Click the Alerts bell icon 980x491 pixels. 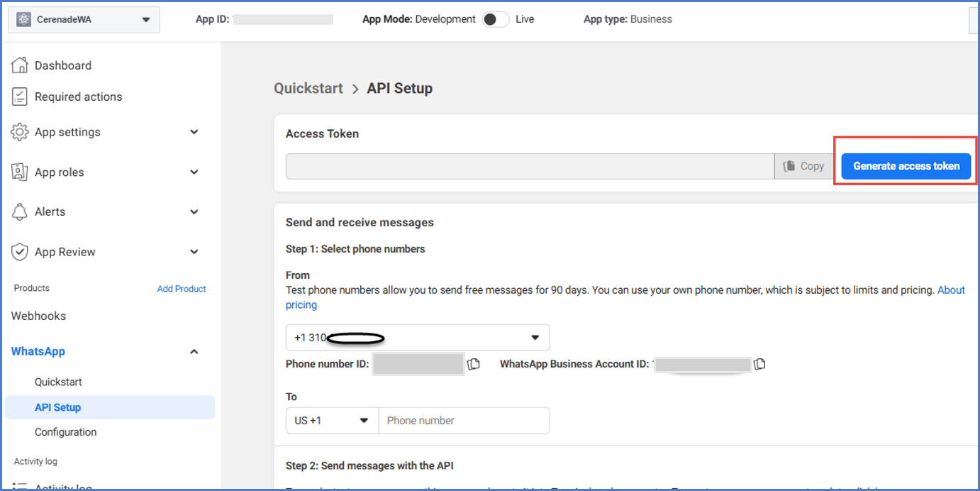(x=20, y=212)
